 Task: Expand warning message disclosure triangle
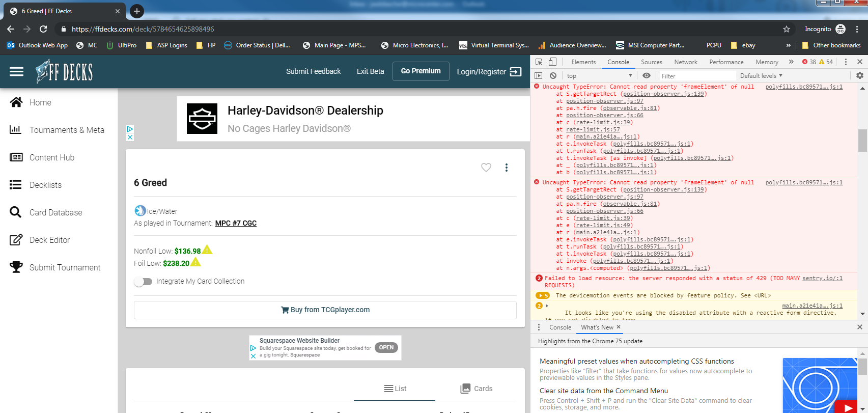click(547, 306)
